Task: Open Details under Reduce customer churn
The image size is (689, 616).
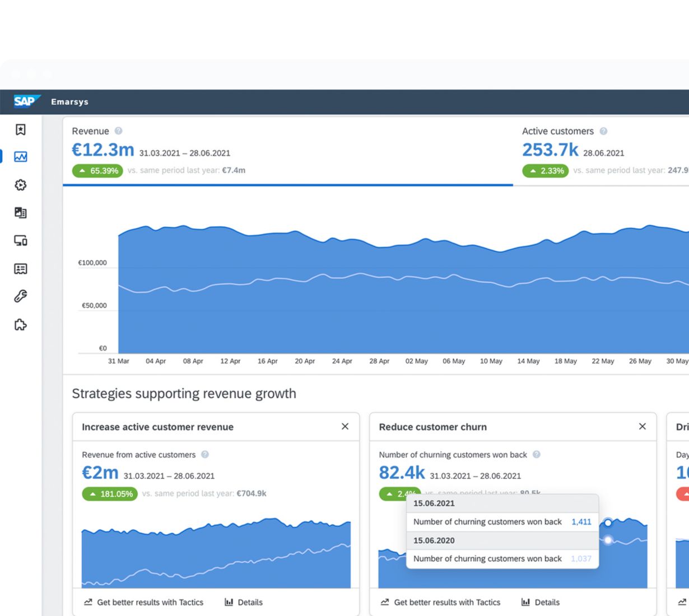Action: pyautogui.click(x=541, y=603)
